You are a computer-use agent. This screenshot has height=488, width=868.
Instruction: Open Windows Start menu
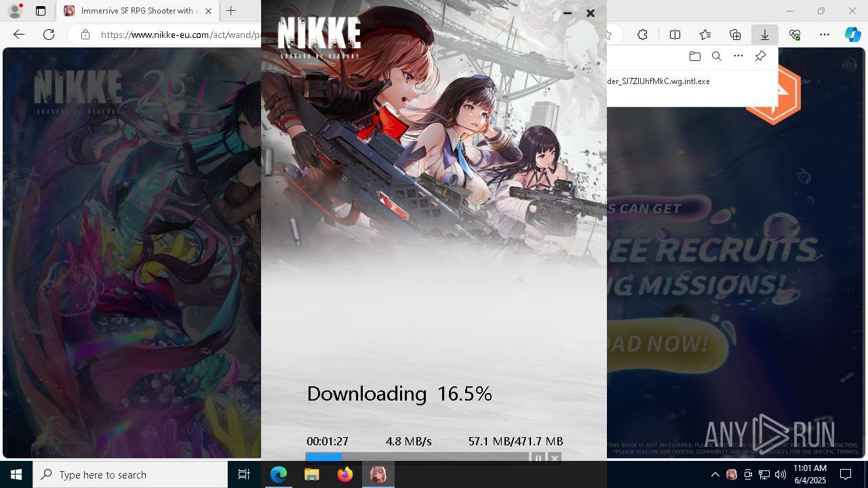tap(16, 474)
